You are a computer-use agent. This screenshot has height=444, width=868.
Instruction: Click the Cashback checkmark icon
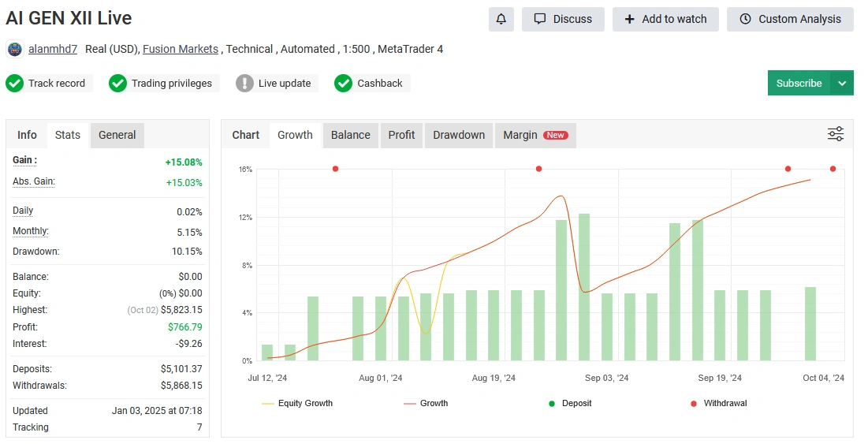(343, 83)
